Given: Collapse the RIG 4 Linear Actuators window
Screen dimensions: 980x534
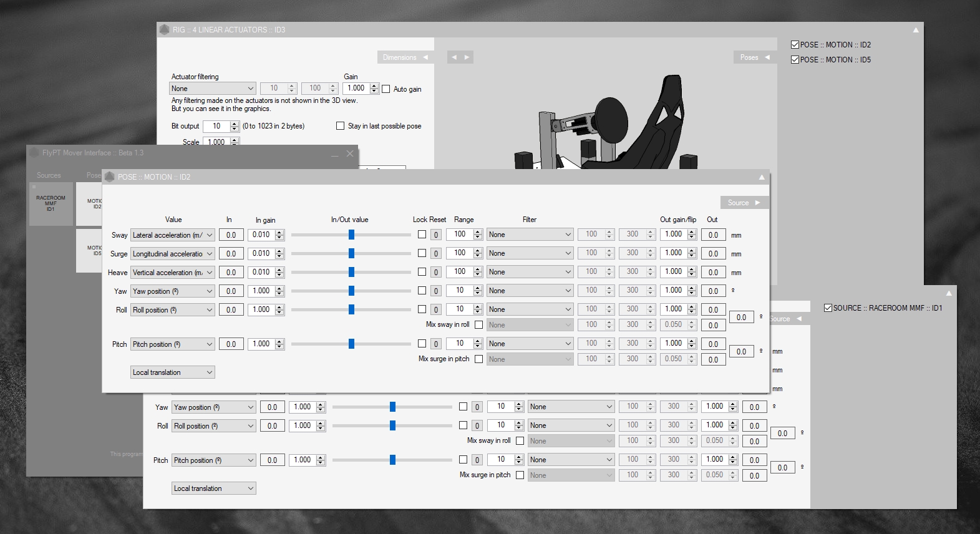Looking at the screenshot, I should [x=916, y=30].
